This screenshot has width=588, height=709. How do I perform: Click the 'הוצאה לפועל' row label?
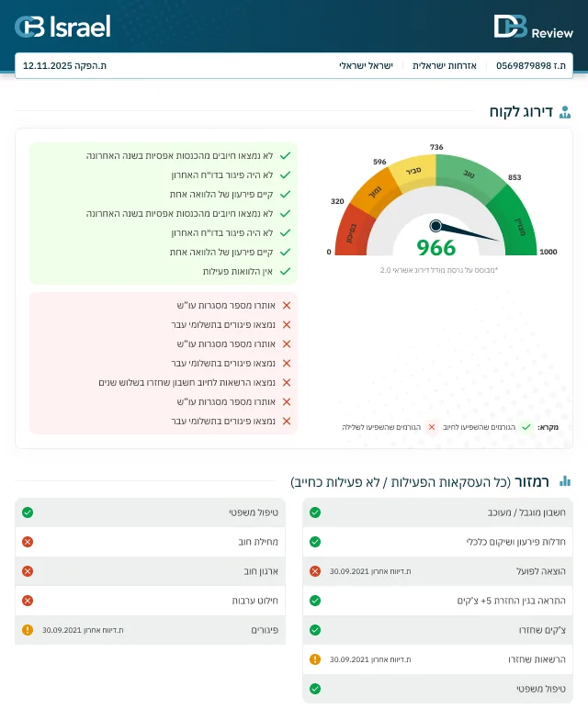point(541,571)
